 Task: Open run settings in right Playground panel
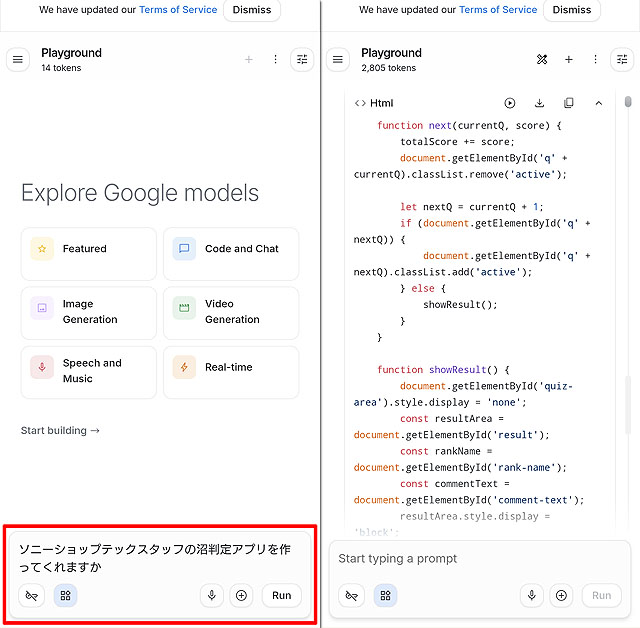tap(622, 60)
